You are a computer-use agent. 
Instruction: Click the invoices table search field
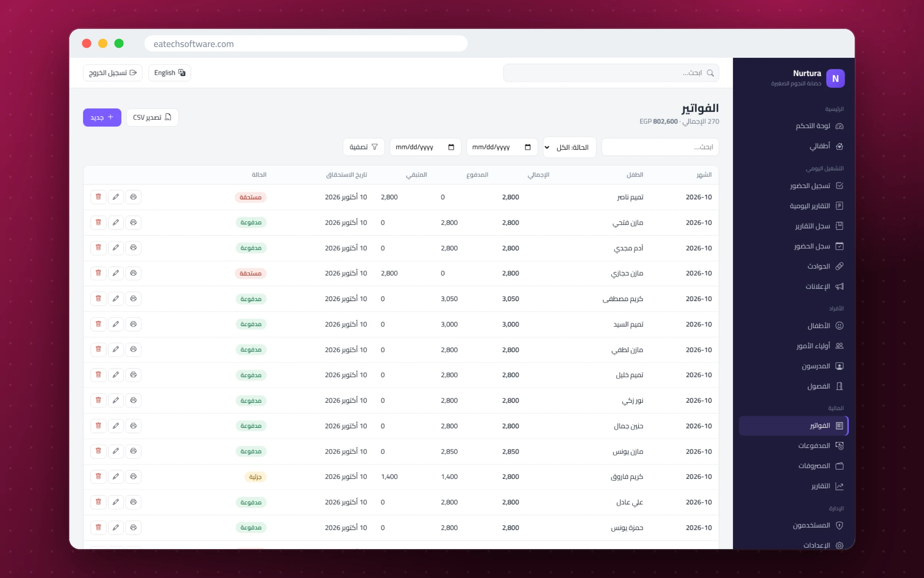pyautogui.click(x=660, y=147)
